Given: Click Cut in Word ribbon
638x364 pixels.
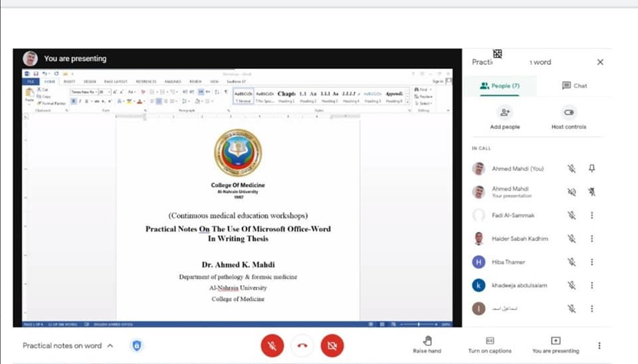Looking at the screenshot, I should 43,90.
